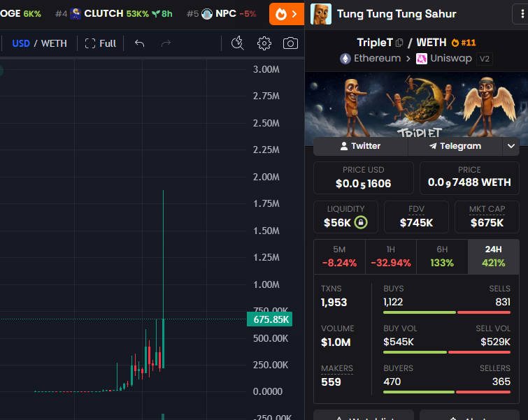Image resolution: width=528 pixels, height=420 pixels.
Task: Switch chart to Full screen mode
Action: pos(100,43)
